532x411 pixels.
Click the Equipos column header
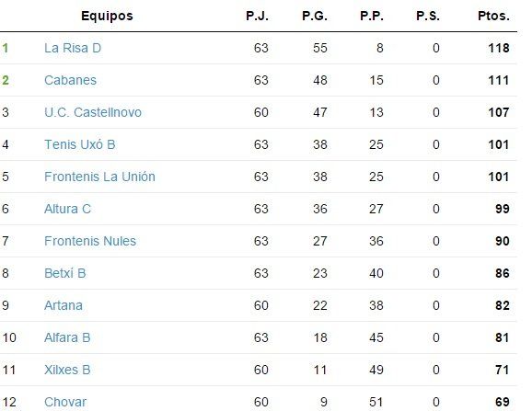point(107,17)
